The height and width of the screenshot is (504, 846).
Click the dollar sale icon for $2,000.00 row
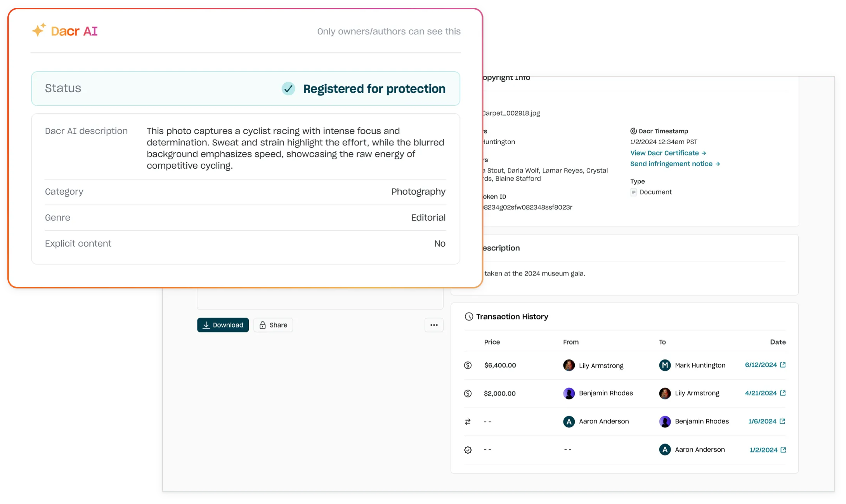(x=468, y=394)
